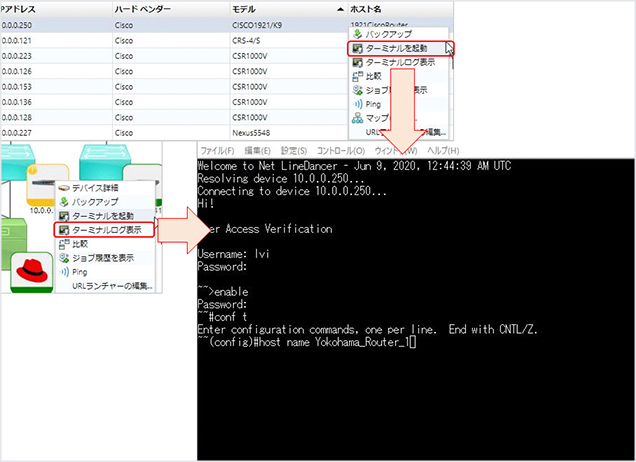This screenshot has width=636, height=462.
Task: Click the map icon in the device list context menu
Action: [357, 118]
